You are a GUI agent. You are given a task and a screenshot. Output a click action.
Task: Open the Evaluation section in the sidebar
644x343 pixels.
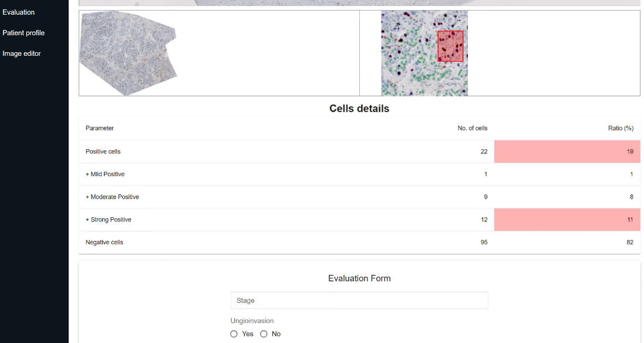(18, 12)
